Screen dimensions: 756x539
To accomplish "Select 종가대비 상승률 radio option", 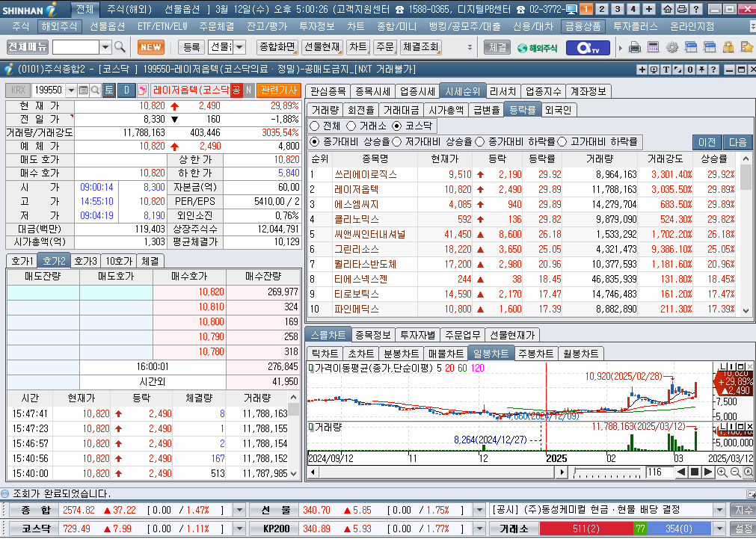I will [314, 142].
